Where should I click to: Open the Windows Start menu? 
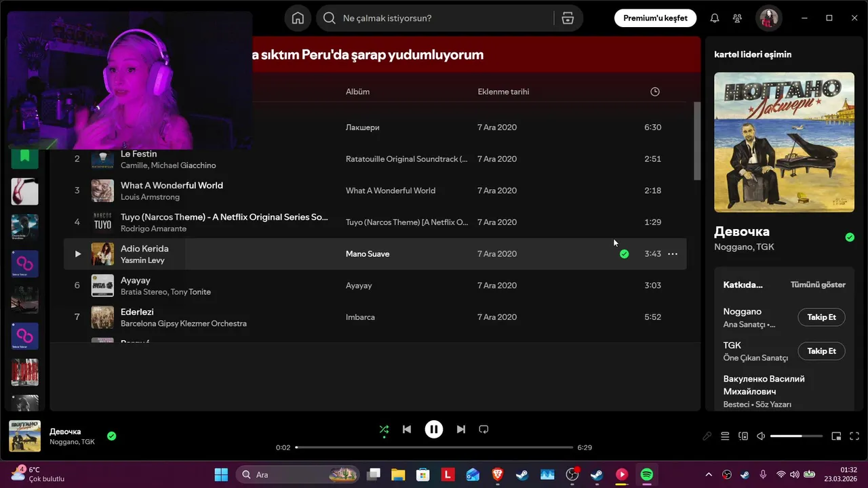pos(221,474)
